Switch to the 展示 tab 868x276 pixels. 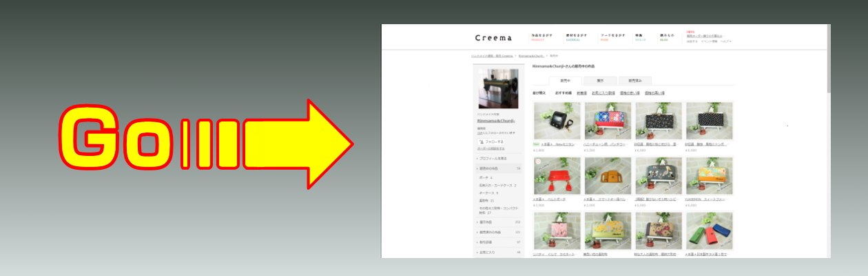600,80
